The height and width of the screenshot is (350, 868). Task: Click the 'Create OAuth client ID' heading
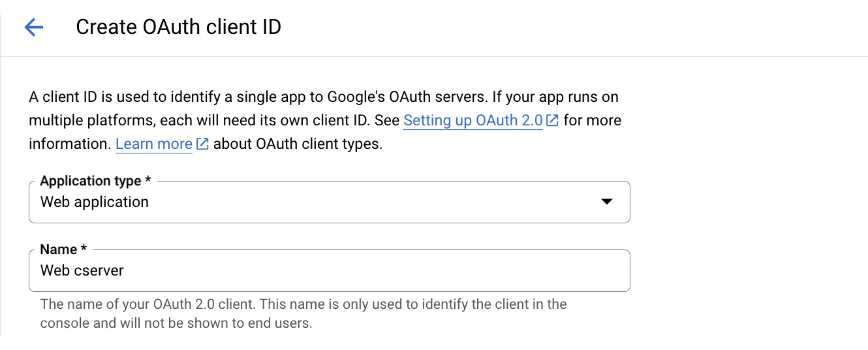tap(179, 27)
